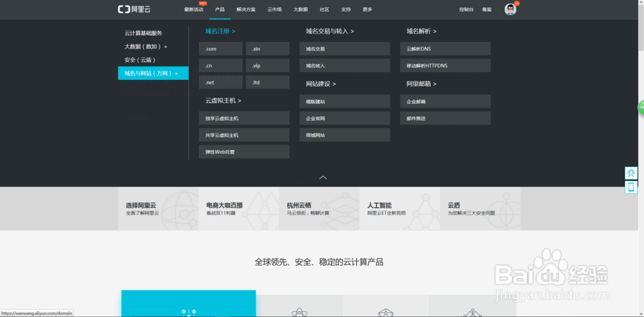Open the customer service headset icon
This screenshot has height=317, width=644.
point(631,173)
